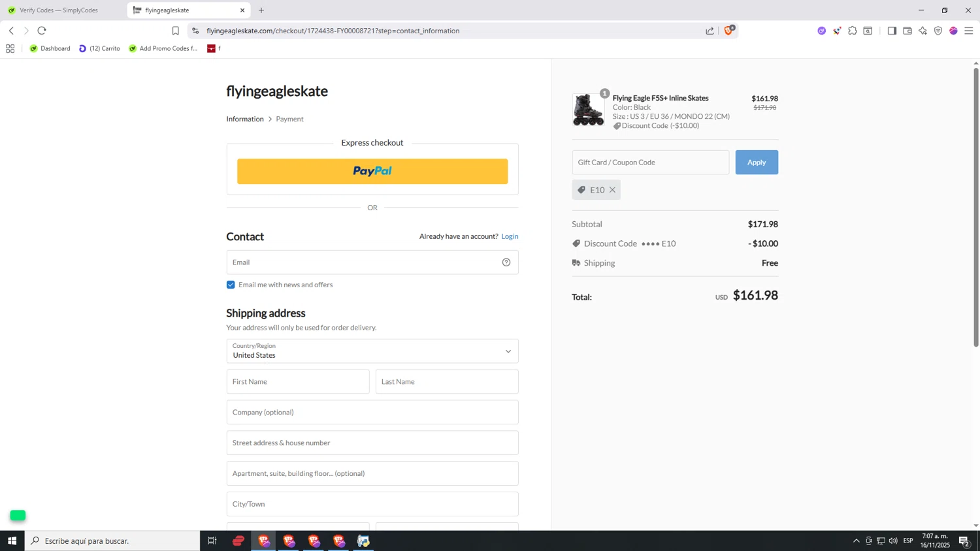
Task: Apply the coupon code
Action: click(x=757, y=163)
